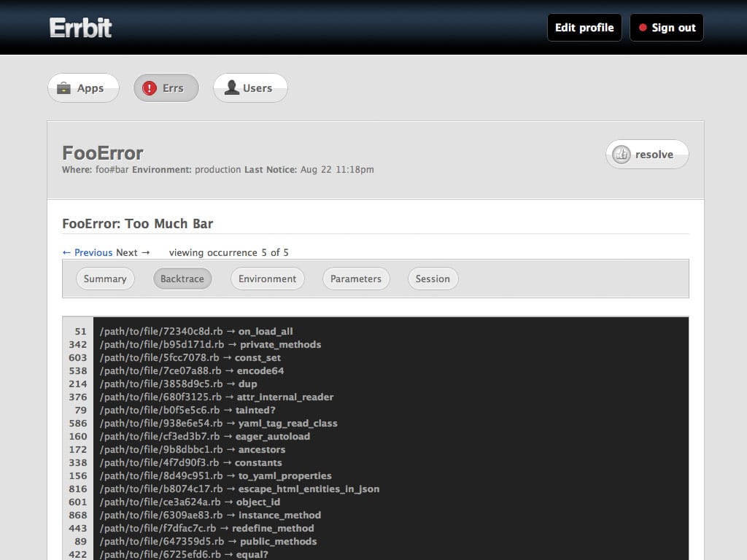This screenshot has height=560, width=747.
Task: Click the briefcase icon in Apps
Action: click(x=64, y=88)
